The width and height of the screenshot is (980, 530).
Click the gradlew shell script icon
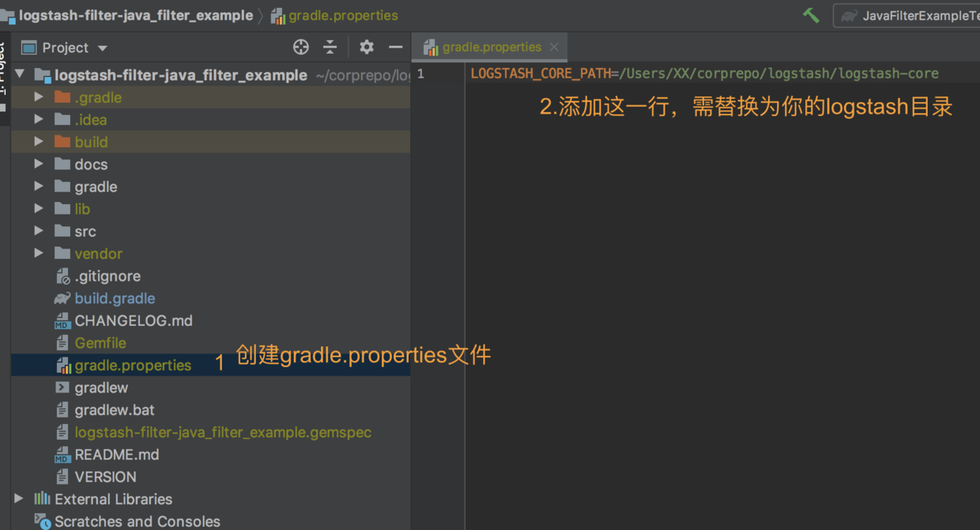(62, 388)
